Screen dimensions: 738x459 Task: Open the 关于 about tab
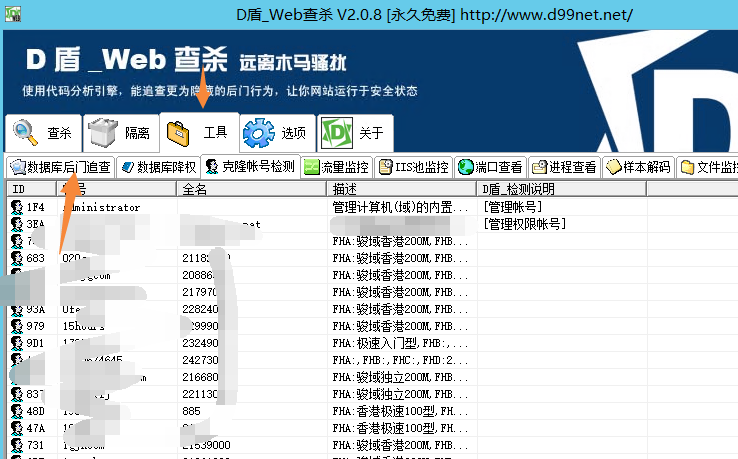[355, 133]
